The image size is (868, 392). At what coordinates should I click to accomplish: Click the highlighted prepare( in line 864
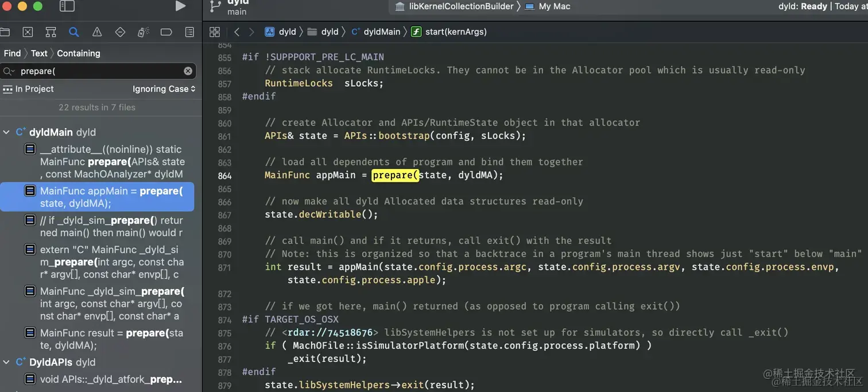[396, 175]
